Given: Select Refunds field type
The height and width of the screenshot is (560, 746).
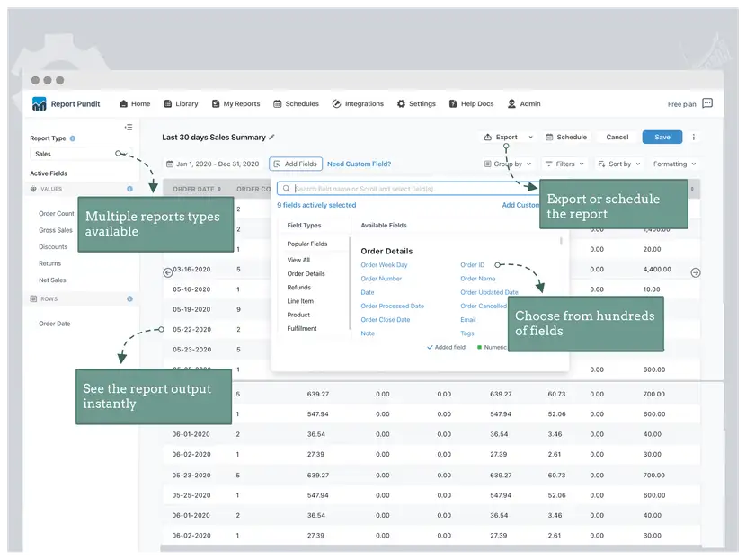Looking at the screenshot, I should (298, 288).
